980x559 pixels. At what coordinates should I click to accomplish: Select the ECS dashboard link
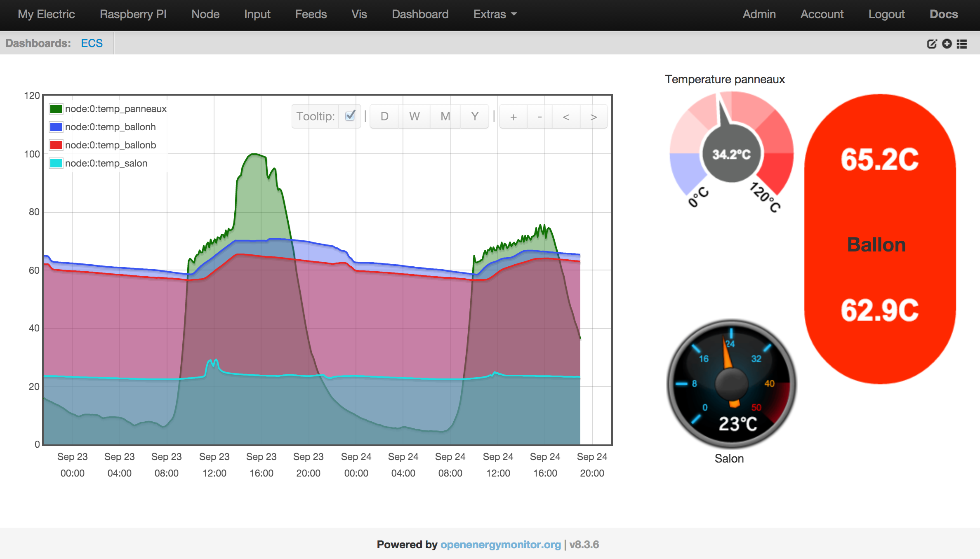pos(92,43)
